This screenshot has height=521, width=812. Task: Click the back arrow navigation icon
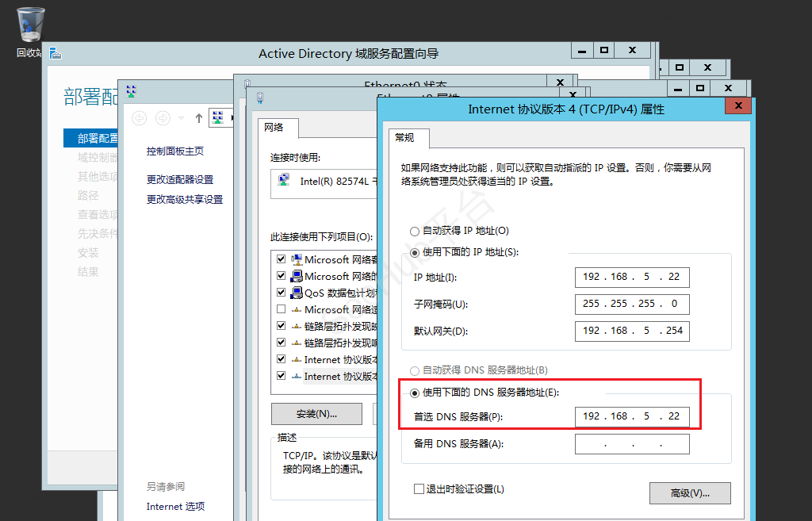click(x=140, y=118)
